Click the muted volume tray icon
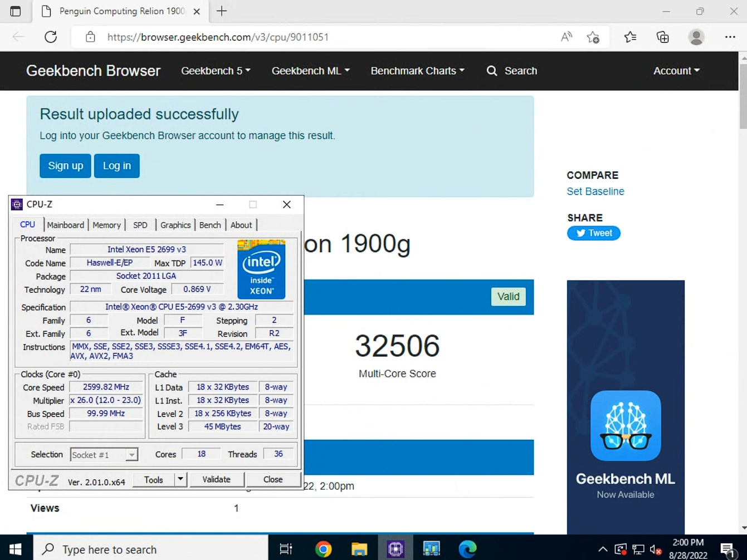This screenshot has width=747, height=560. click(656, 549)
